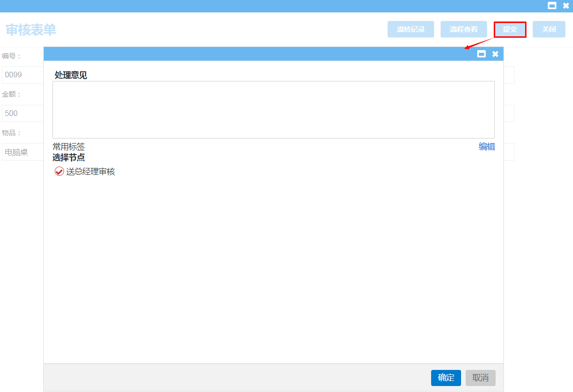The image size is (573, 392).
Task: Click the blue dialog title bar
Action: point(258,54)
